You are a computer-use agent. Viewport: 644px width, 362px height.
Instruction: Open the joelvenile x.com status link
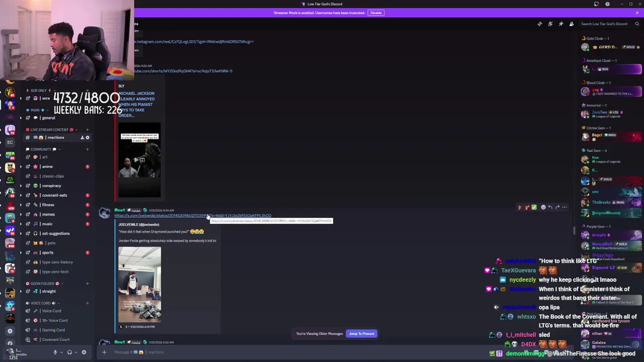point(192,216)
